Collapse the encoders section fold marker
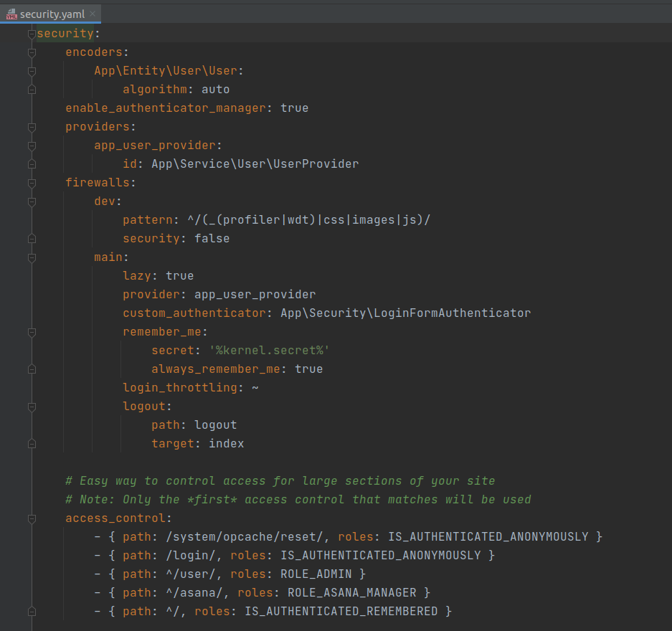 [x=32, y=52]
